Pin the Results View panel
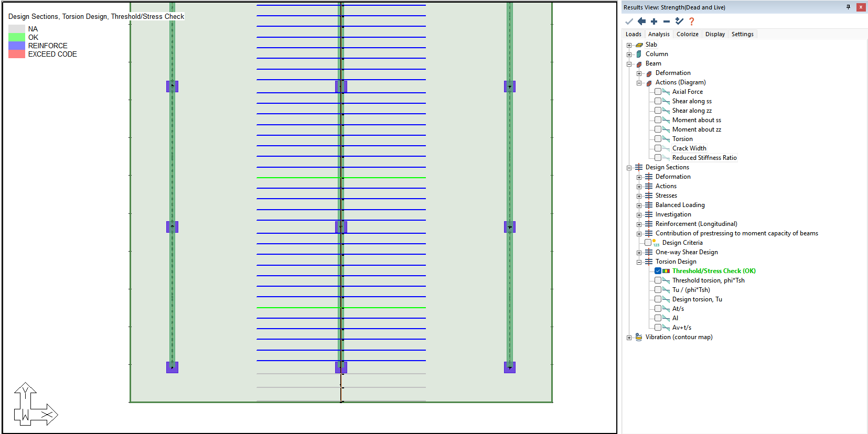The image size is (868, 434). pos(848,7)
